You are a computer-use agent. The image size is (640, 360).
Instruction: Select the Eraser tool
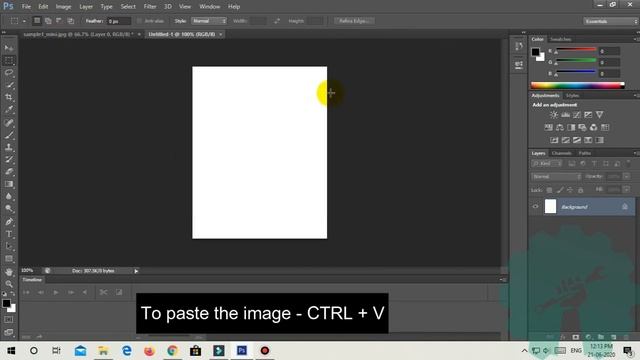click(9, 172)
